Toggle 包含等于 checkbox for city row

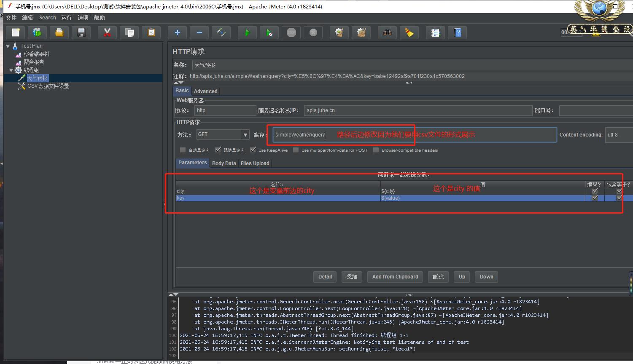coord(619,191)
